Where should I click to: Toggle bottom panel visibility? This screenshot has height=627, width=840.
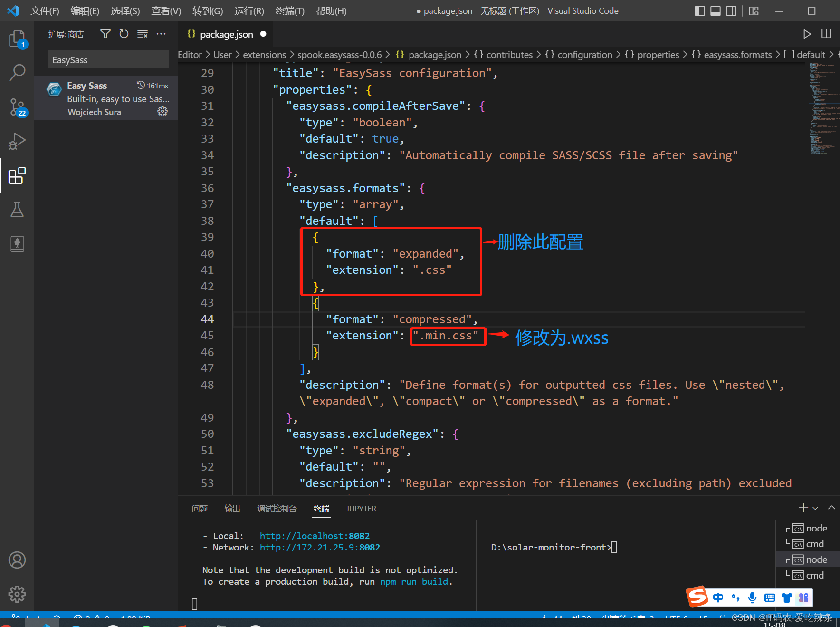[716, 11]
